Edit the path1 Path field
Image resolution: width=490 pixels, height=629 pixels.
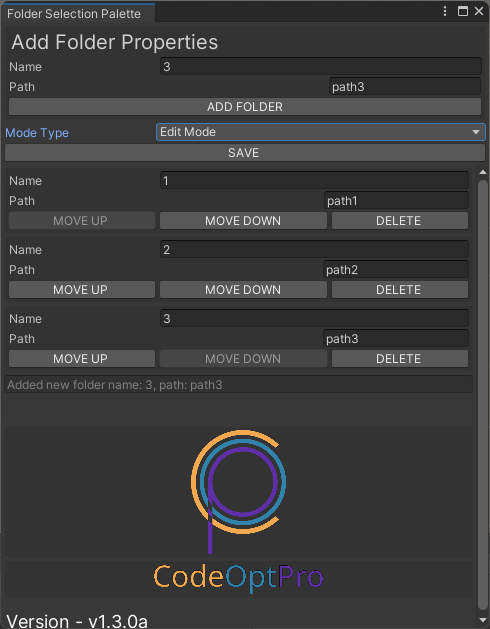(x=396, y=201)
